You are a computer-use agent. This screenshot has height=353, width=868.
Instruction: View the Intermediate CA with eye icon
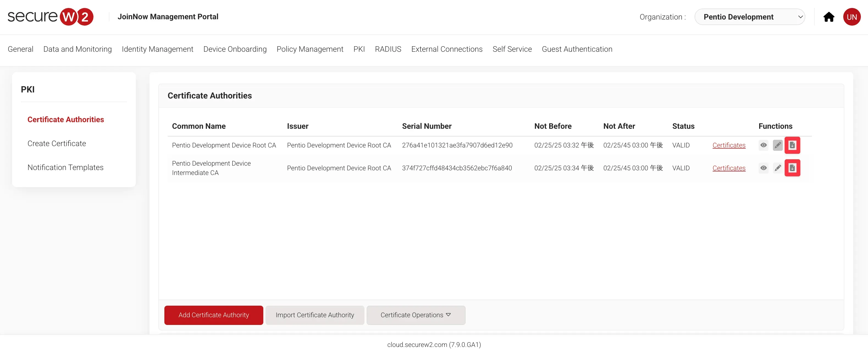pyautogui.click(x=764, y=168)
